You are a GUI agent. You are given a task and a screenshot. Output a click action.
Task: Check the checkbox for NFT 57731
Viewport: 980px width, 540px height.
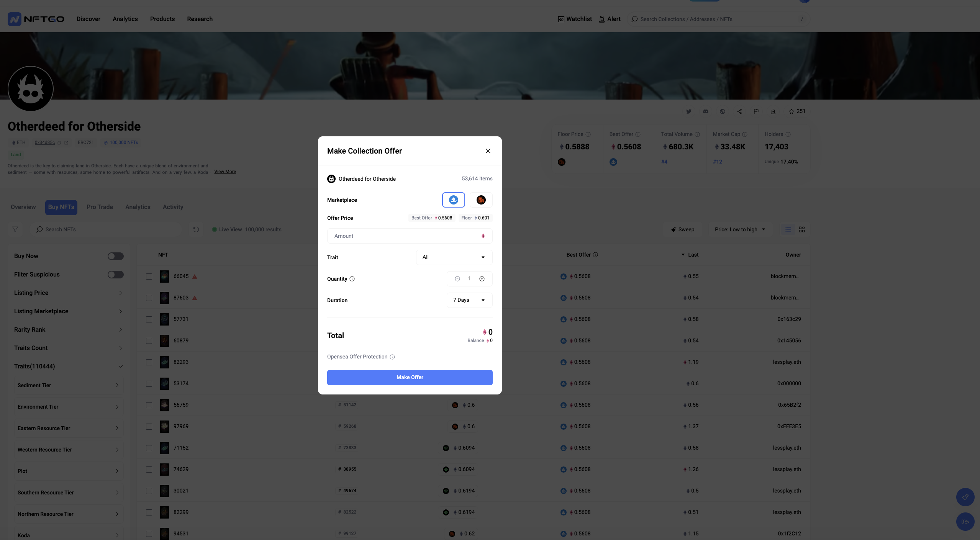tap(149, 319)
